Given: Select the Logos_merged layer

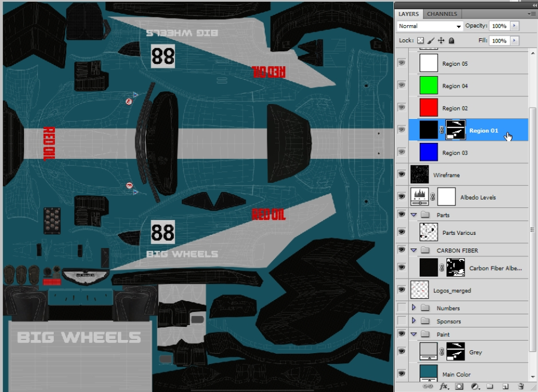Looking at the screenshot, I should [468, 290].
